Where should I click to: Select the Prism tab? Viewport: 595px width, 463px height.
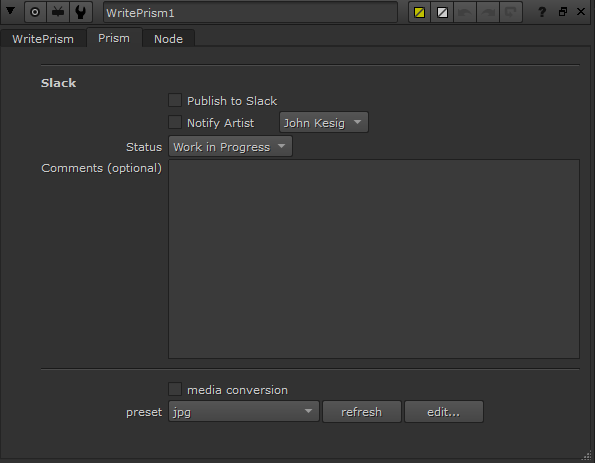click(x=114, y=38)
